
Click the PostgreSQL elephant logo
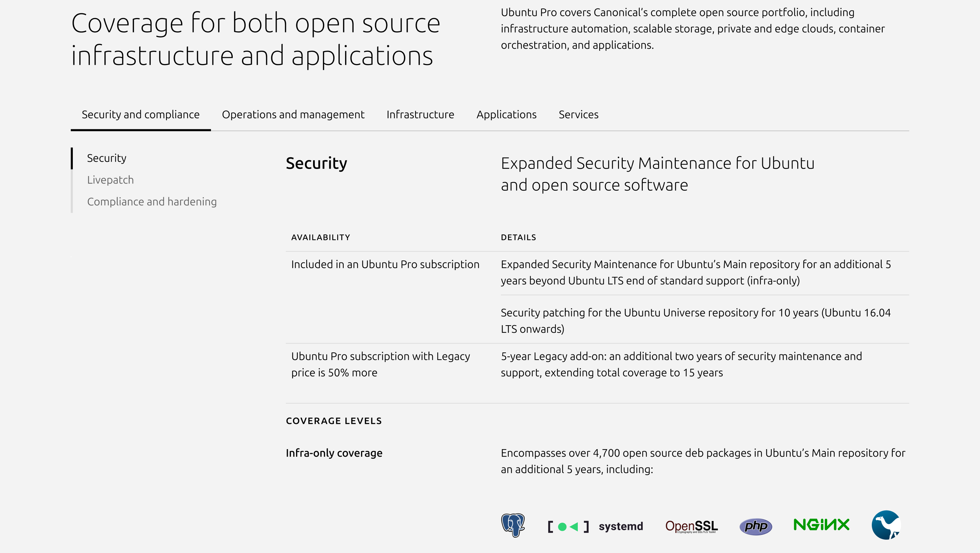coord(513,525)
